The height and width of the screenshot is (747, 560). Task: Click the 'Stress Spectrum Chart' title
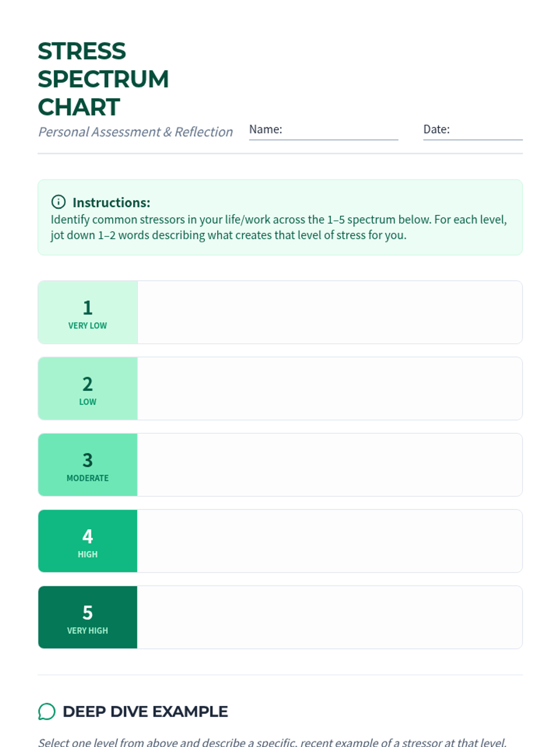(103, 79)
